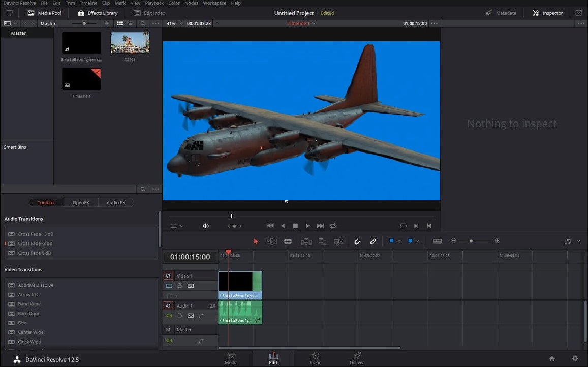Screen dimensions: 588x367
Task: Activate the Blade edit tool
Action: pyautogui.click(x=288, y=241)
